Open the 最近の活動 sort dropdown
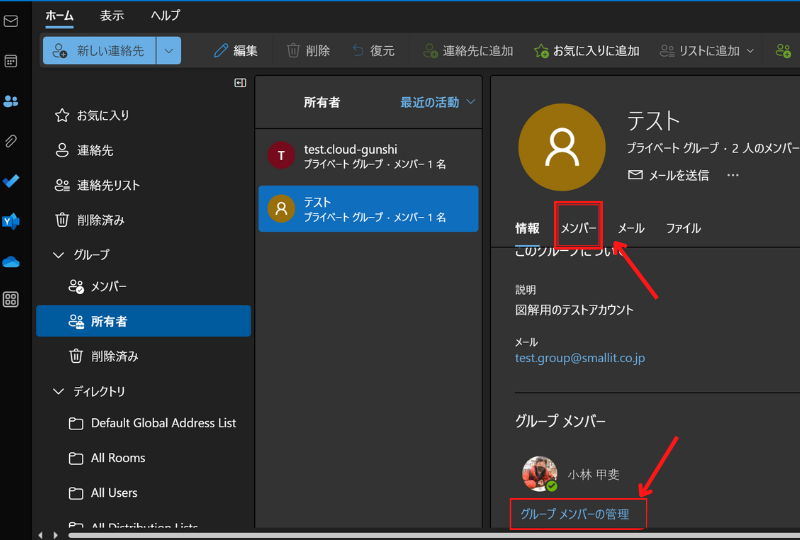 coord(437,102)
